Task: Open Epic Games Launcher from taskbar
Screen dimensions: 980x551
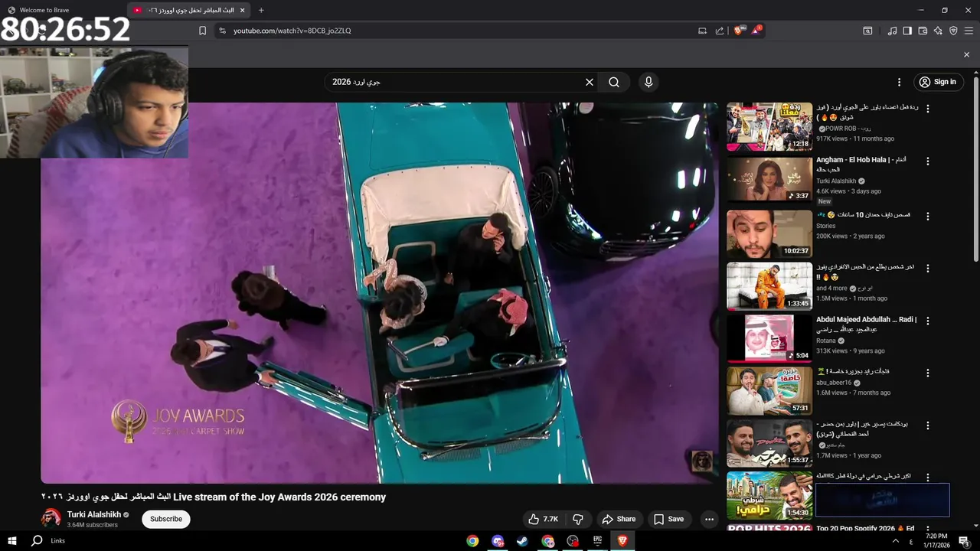Action: (597, 541)
